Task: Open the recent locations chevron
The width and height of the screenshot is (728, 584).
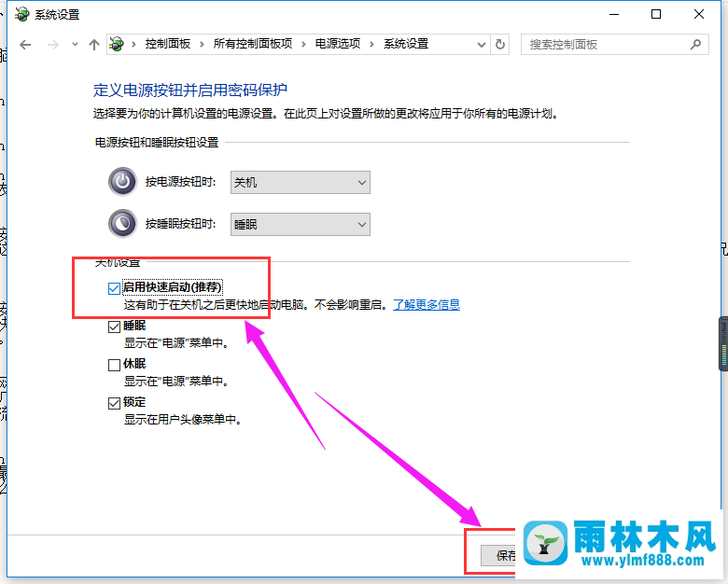Action: 75,45
